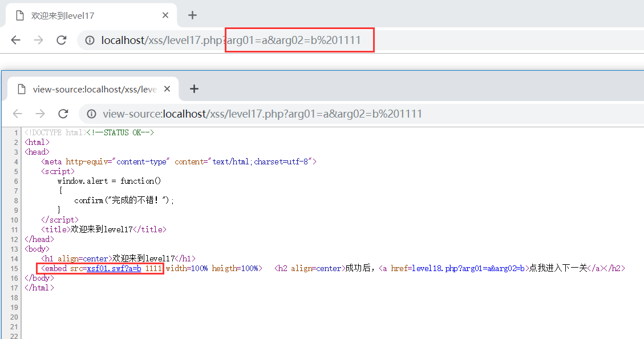The image size is (644, 339).
Task: Click 'window.alert = function()' text
Action: pyautogui.click(x=110, y=181)
